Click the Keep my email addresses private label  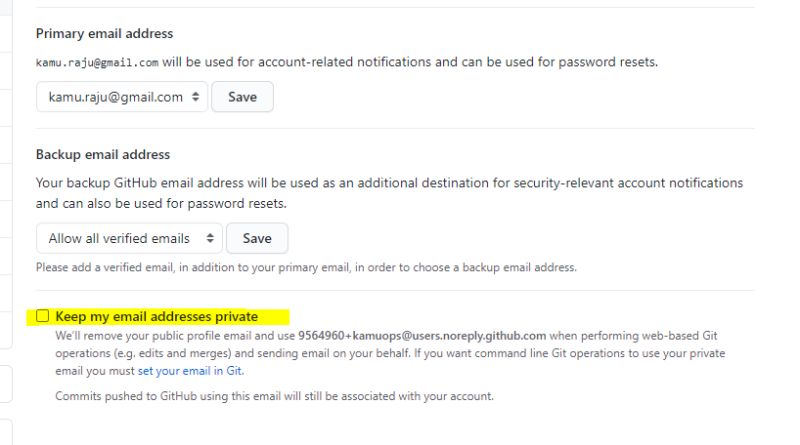(157, 316)
